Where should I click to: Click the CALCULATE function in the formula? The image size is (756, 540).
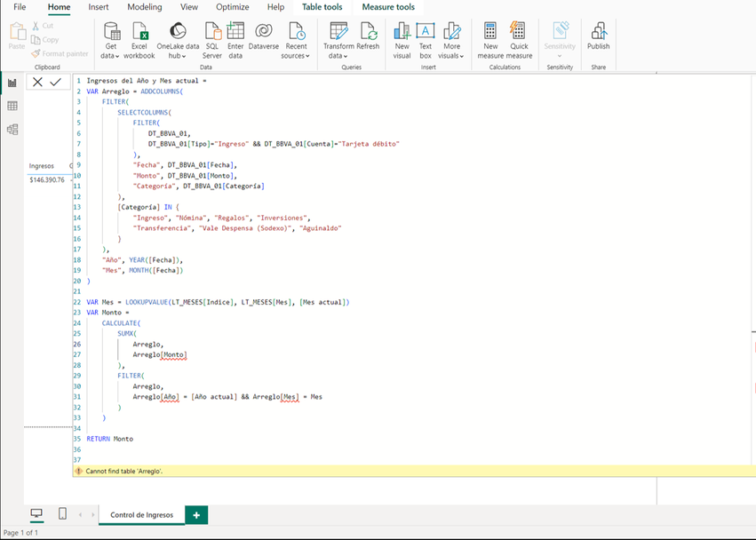pyautogui.click(x=119, y=323)
